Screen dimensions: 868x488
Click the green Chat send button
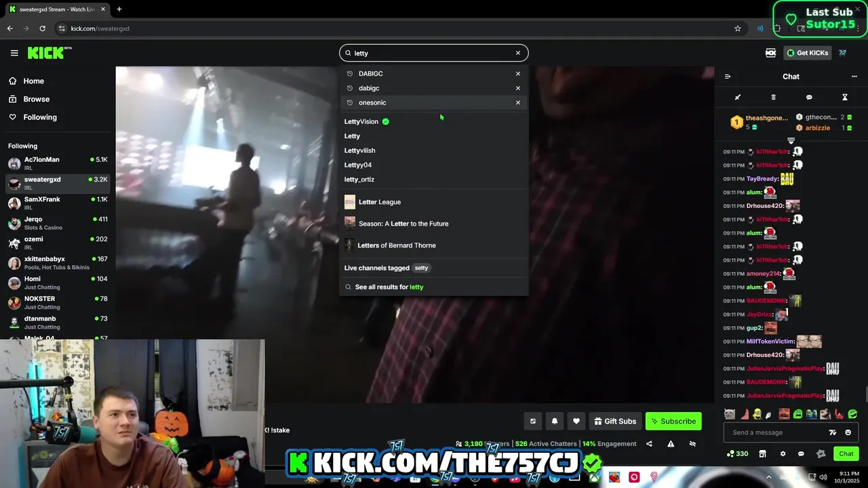pos(846,454)
